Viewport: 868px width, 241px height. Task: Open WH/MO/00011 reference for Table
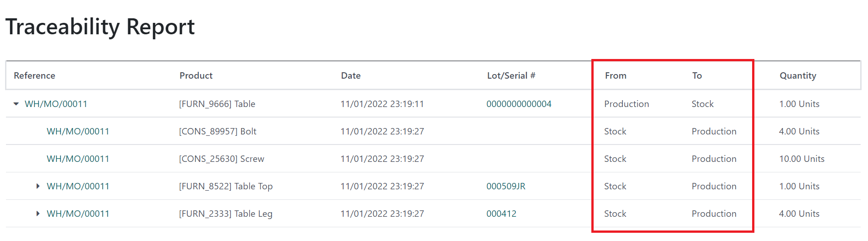[x=56, y=104]
